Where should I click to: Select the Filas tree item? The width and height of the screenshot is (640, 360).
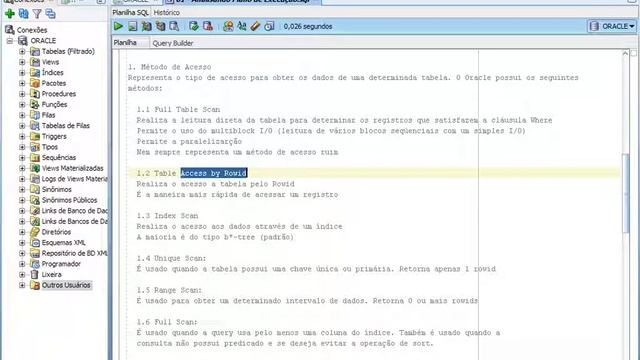pos(48,115)
